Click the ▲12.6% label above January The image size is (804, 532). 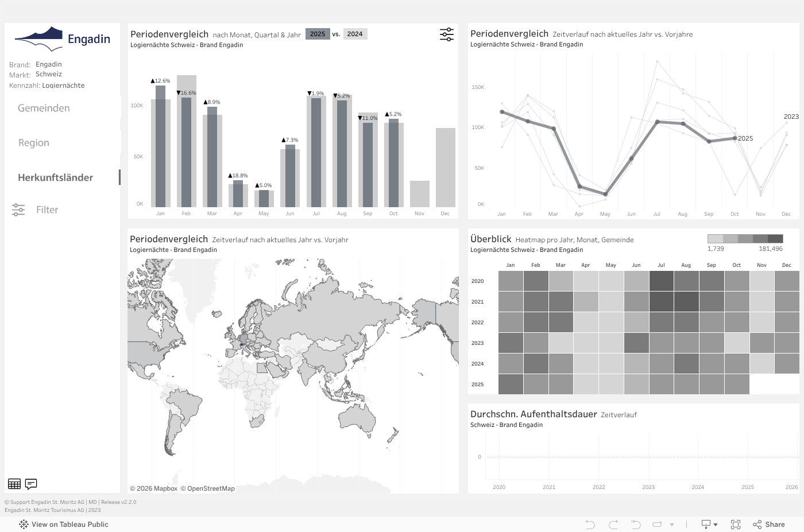(x=160, y=81)
